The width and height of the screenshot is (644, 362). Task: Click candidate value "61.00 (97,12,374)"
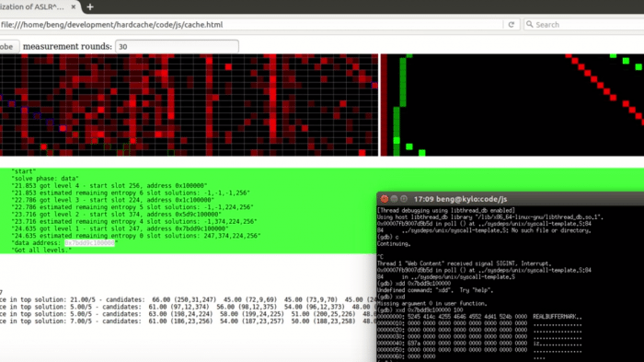[x=178, y=307]
